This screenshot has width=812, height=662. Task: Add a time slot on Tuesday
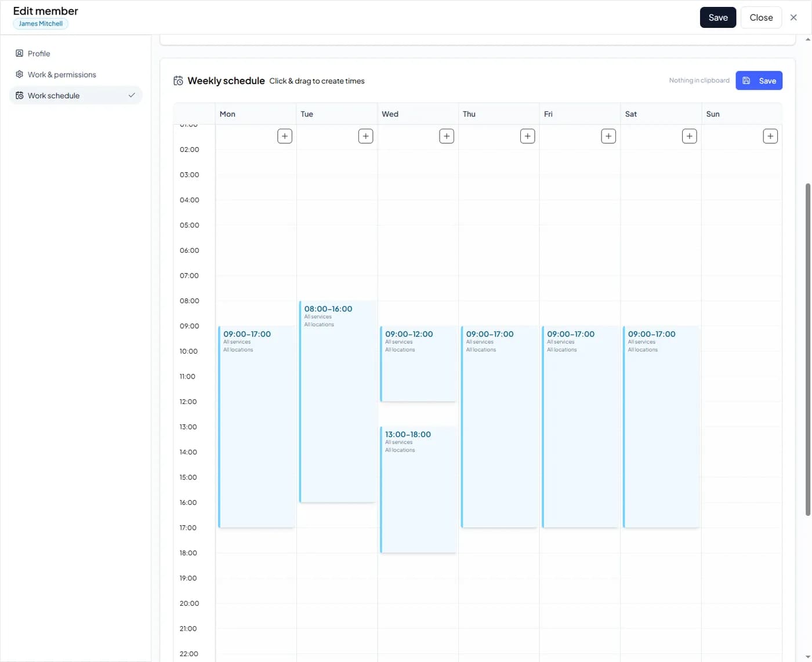[x=365, y=136]
